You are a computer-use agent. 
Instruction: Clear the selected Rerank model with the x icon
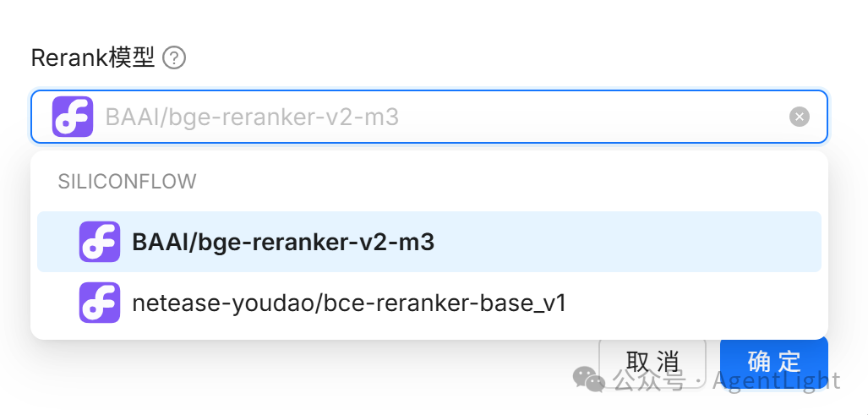coord(799,117)
